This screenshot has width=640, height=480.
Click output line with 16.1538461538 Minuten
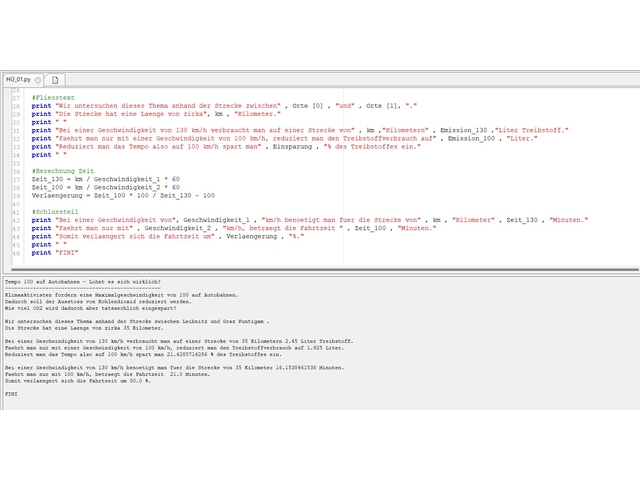[x=174, y=367]
